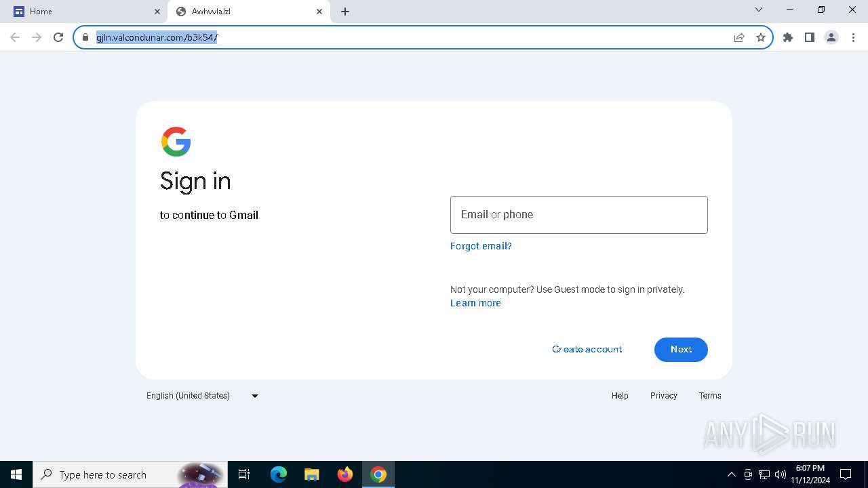Open File Explorer from taskbar

(312, 474)
